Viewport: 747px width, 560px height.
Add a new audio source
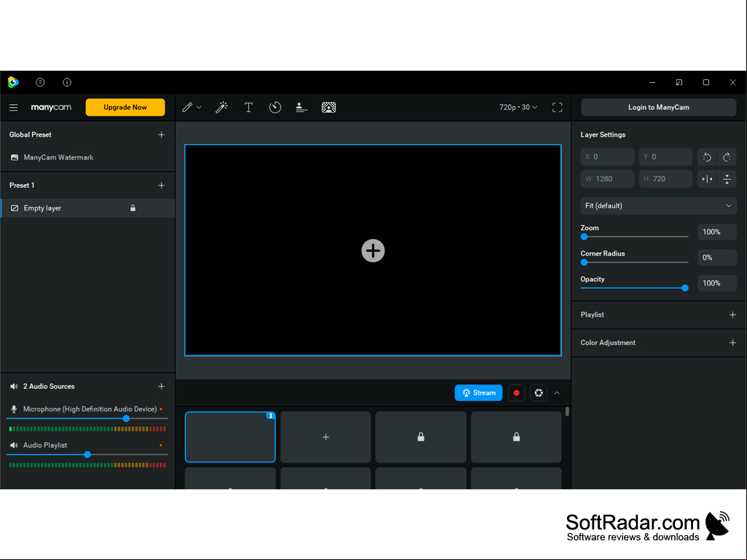162,387
